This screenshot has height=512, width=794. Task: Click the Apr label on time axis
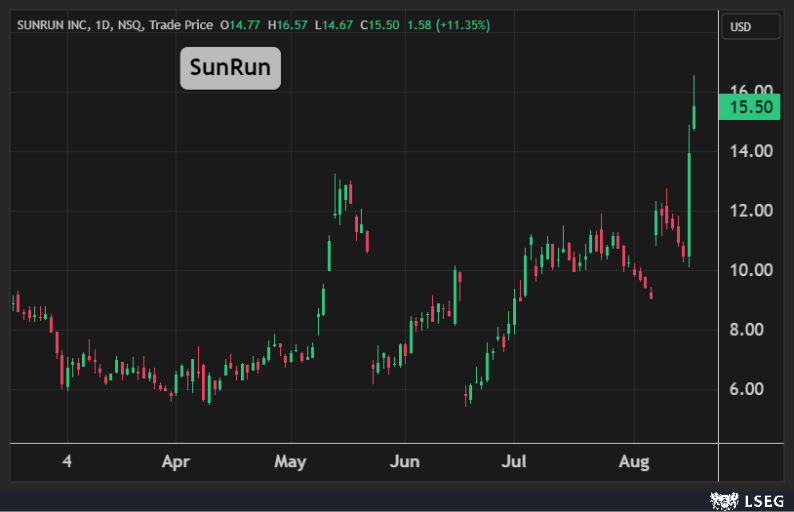pos(176,461)
